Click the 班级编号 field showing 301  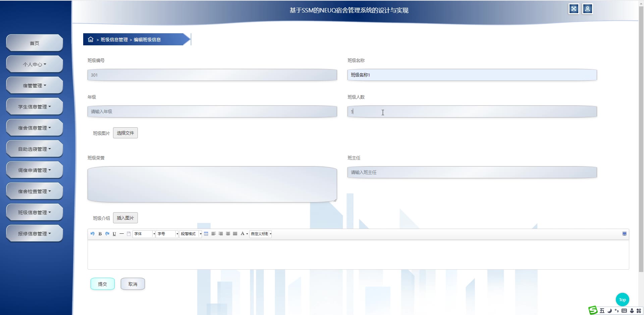[212, 75]
